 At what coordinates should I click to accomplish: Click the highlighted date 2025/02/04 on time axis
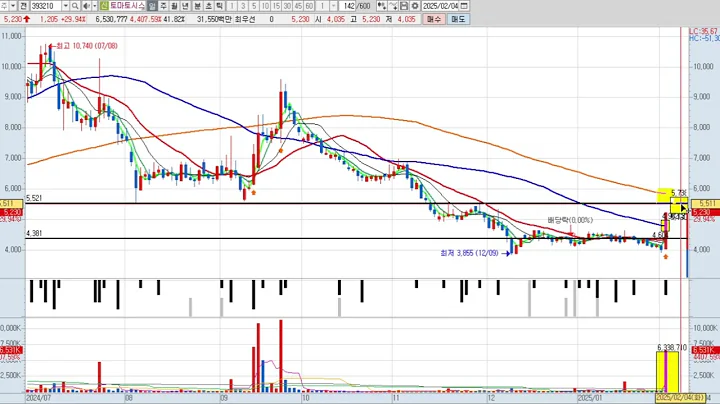pyautogui.click(x=680, y=398)
